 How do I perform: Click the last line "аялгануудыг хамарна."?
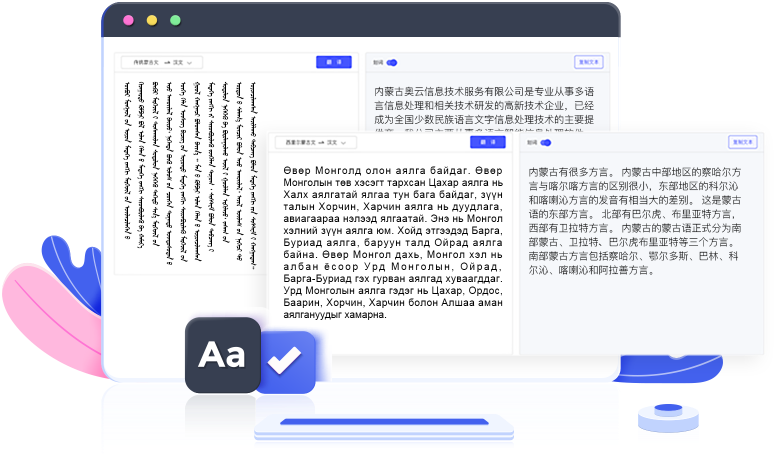coord(335,315)
